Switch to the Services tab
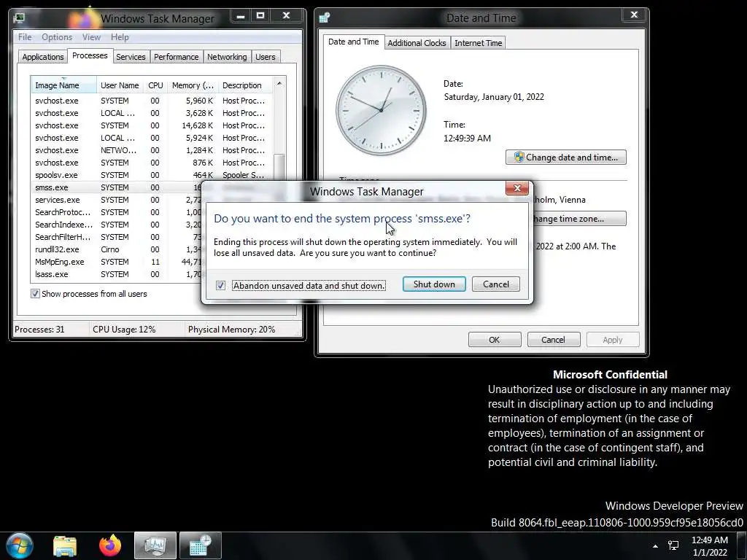Viewport: 747px width, 560px height. click(x=131, y=57)
